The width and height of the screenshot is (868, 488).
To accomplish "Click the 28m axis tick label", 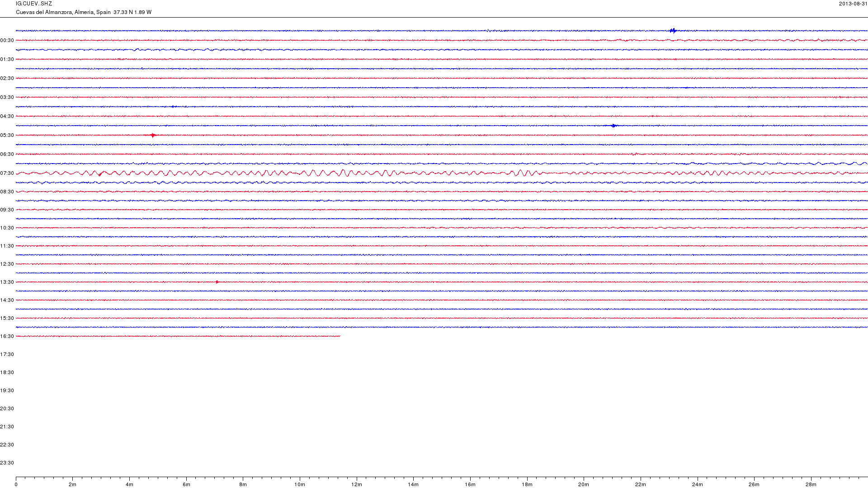I will [x=811, y=485].
